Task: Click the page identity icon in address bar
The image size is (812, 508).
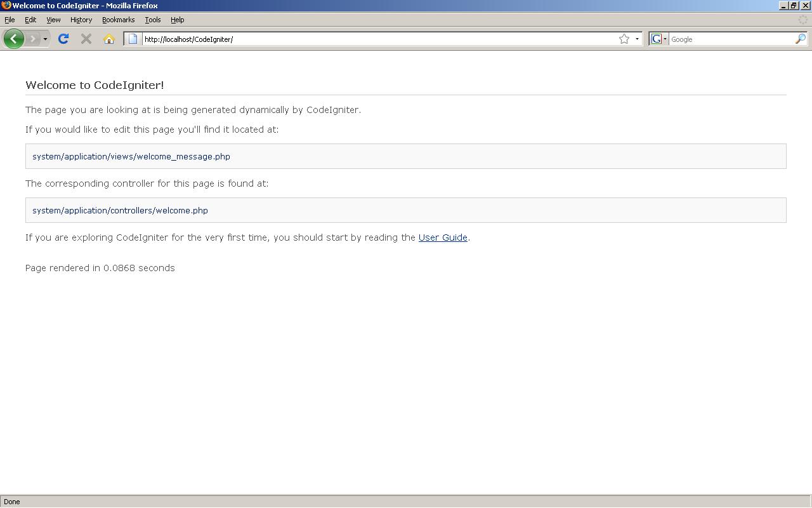Action: [x=133, y=39]
